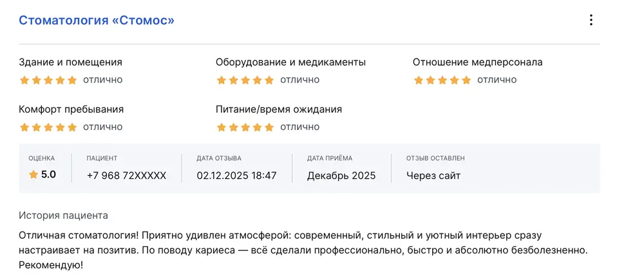This screenshot has height=278, width=644.
Task: Click the Питание/время ожидания label
Action: tap(279, 109)
